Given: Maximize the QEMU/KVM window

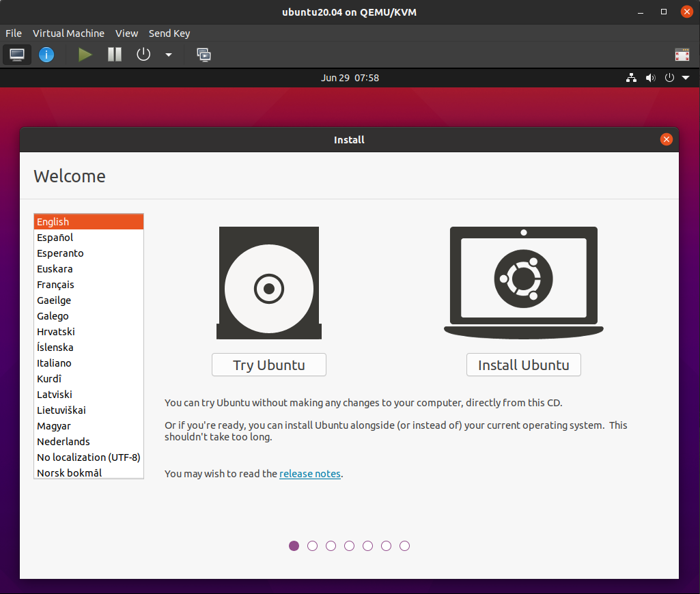Looking at the screenshot, I should click(664, 12).
